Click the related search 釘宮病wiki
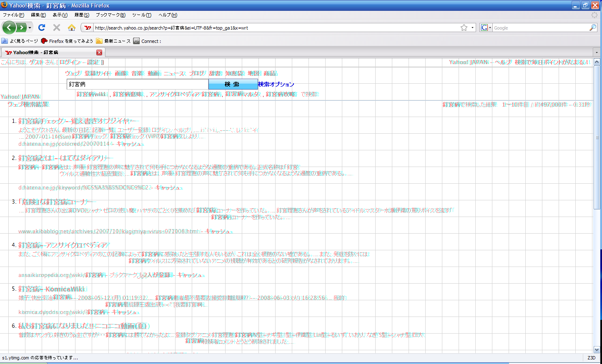602x364 pixels. click(x=92, y=94)
